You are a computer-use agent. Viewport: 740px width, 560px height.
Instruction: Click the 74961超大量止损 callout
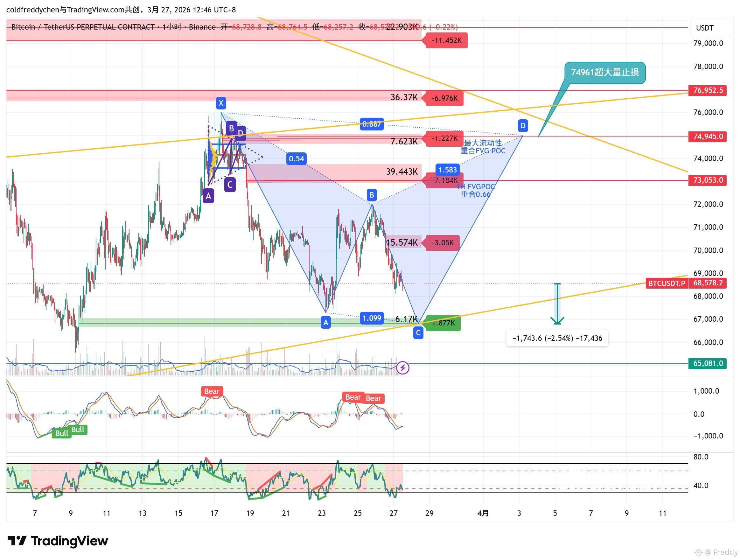tap(605, 72)
